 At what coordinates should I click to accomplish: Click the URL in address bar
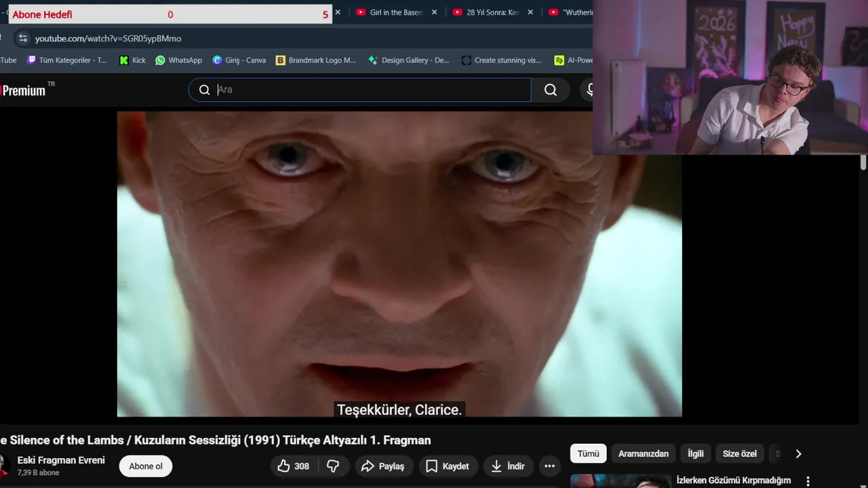tap(108, 38)
